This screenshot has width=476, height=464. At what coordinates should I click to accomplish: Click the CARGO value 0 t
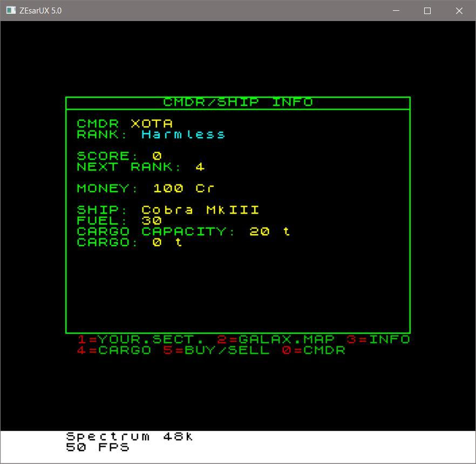tap(167, 242)
